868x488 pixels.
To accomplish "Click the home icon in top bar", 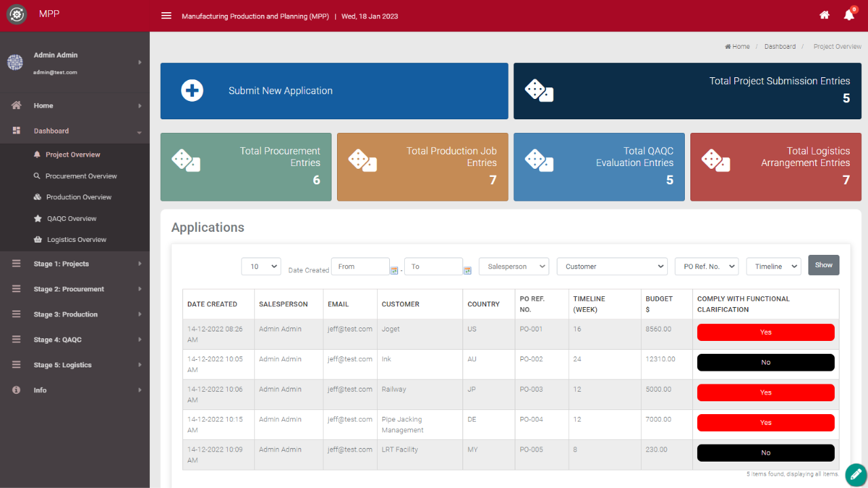I will 825,15.
